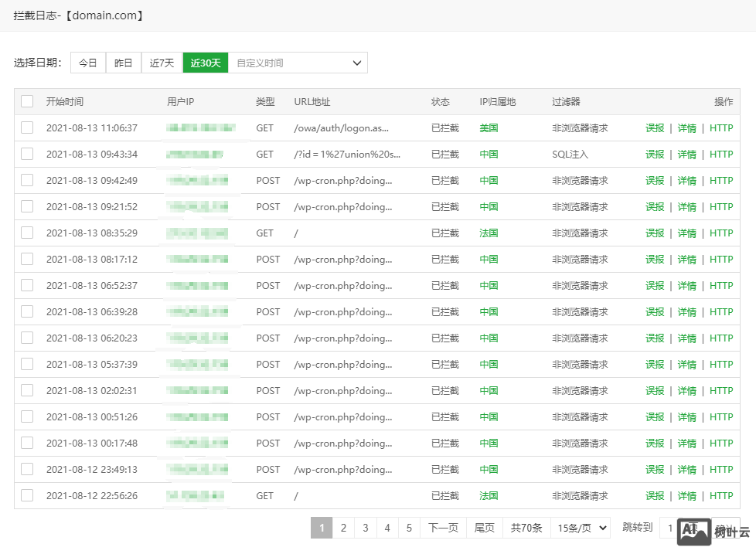Toggle the select-all checkbox in table header
756x554 pixels.
tap(27, 101)
